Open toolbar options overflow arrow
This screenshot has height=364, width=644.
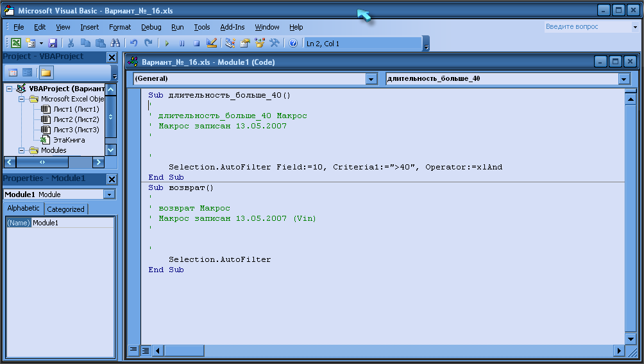(x=427, y=44)
